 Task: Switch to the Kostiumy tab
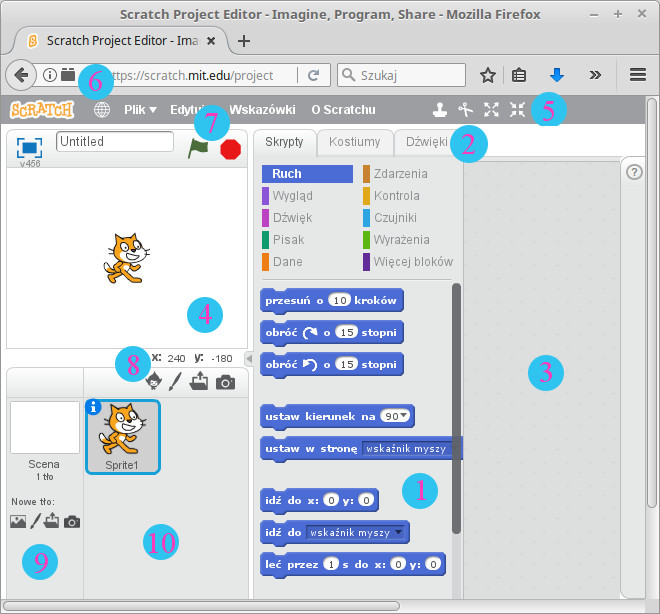(x=354, y=142)
